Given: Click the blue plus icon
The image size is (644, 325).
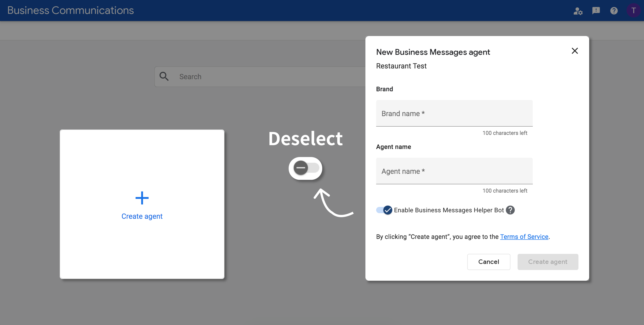Looking at the screenshot, I should [142, 198].
